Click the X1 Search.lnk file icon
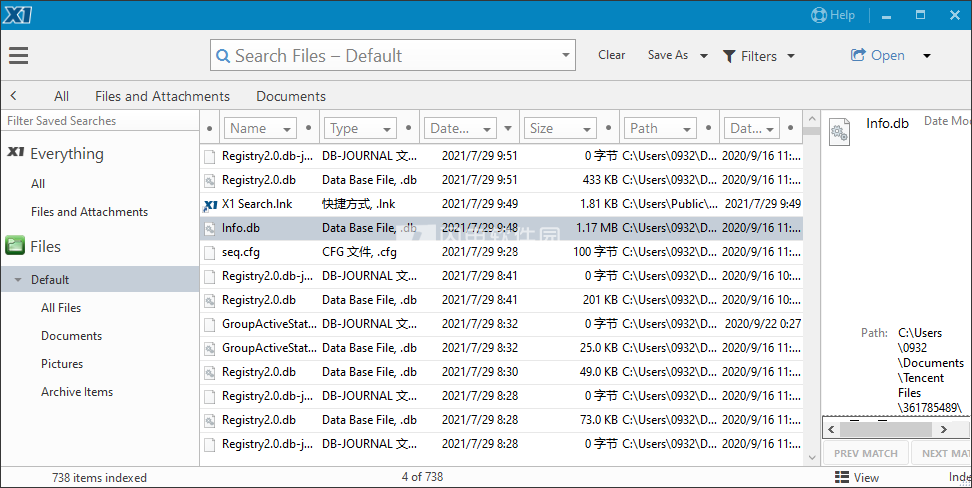 pos(210,204)
